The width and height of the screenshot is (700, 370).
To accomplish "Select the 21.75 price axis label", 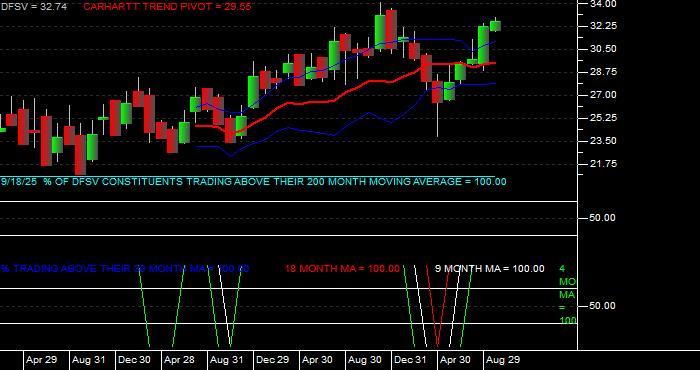I will point(603,164).
